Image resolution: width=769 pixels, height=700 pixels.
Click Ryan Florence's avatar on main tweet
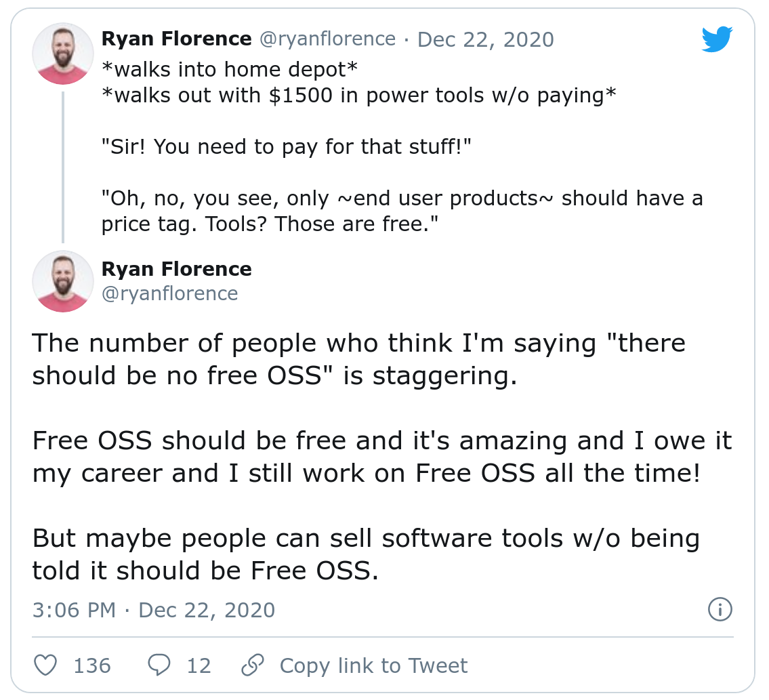63,281
